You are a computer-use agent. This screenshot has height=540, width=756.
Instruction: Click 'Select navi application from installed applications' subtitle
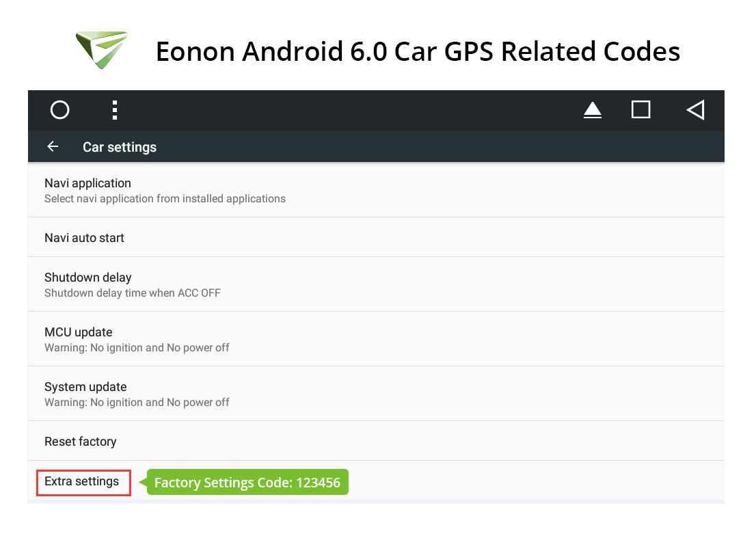pos(165,199)
